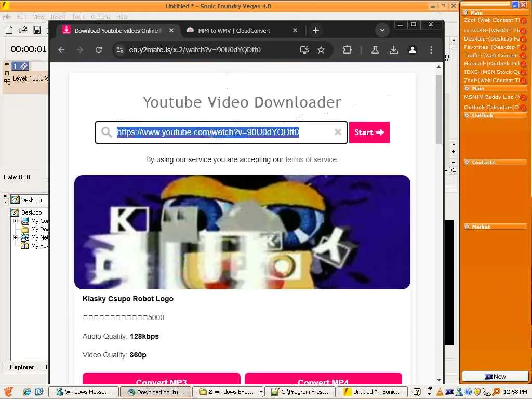Open the File menu in Vegas
Image resolution: width=532 pixels, height=399 pixels.
[7, 17]
